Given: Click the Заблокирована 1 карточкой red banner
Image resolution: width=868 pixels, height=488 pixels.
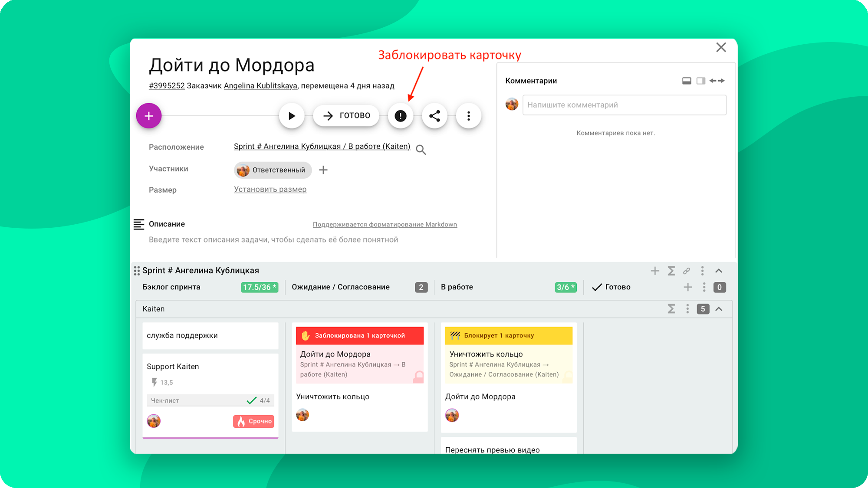Looking at the screenshot, I should click(x=360, y=336).
